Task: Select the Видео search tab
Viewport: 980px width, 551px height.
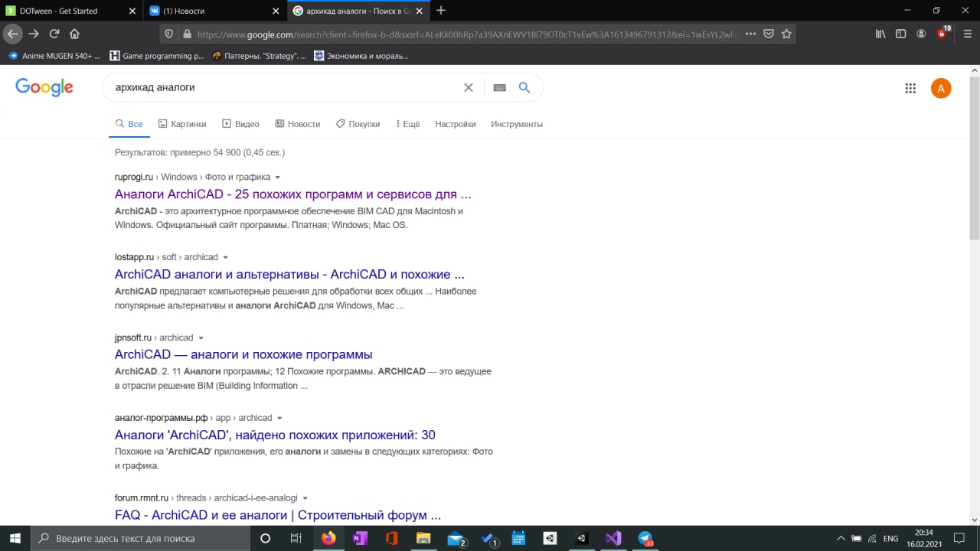Action: tap(240, 124)
